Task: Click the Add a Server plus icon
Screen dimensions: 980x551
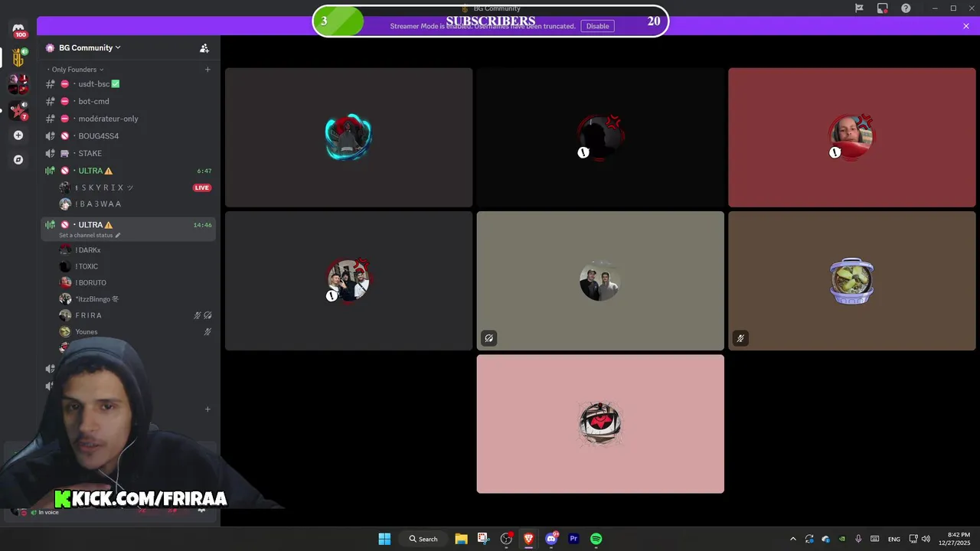Action: point(18,135)
